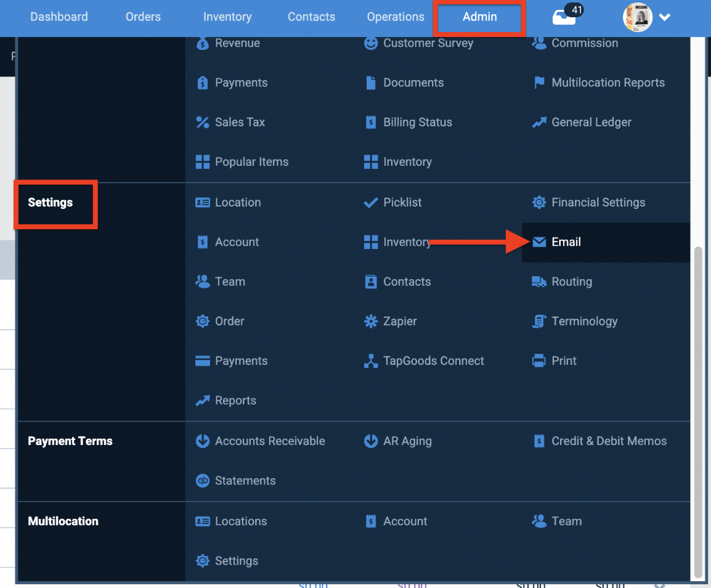Click the Revenue money bag icon

coord(202,43)
